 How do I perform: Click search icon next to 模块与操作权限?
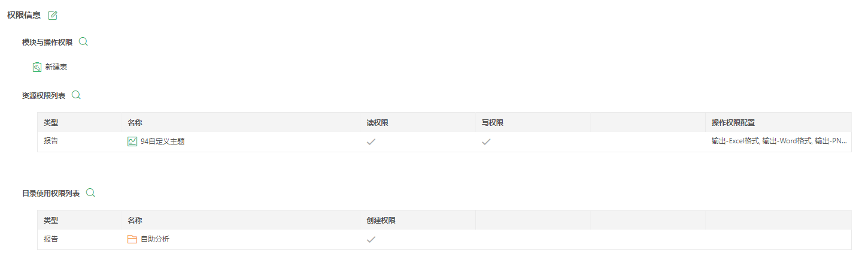click(84, 42)
